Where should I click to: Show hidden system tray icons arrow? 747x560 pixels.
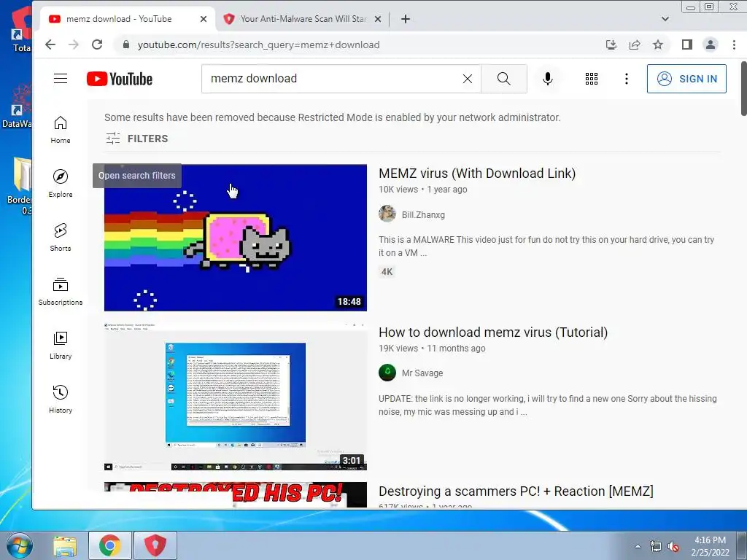[x=638, y=546]
